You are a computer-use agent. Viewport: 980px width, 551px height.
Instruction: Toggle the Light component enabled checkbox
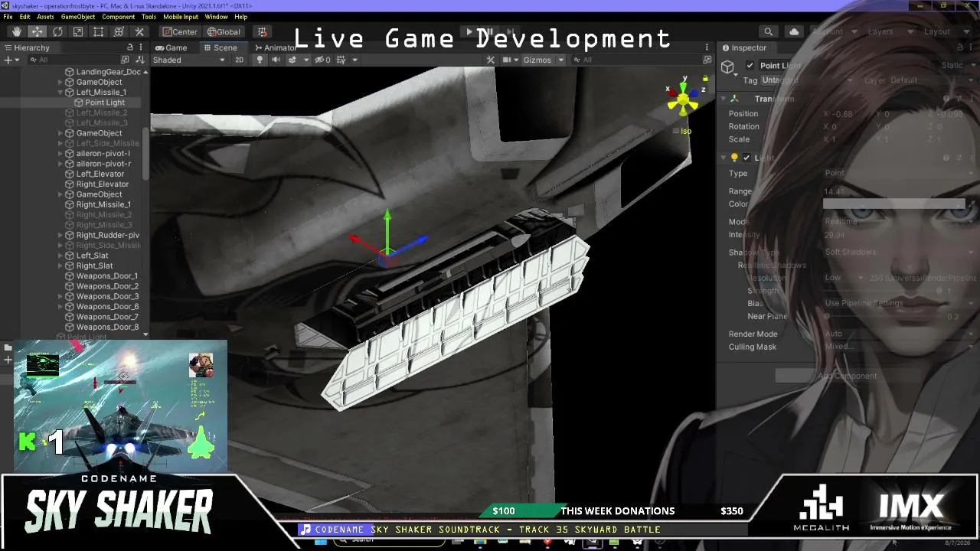click(746, 158)
